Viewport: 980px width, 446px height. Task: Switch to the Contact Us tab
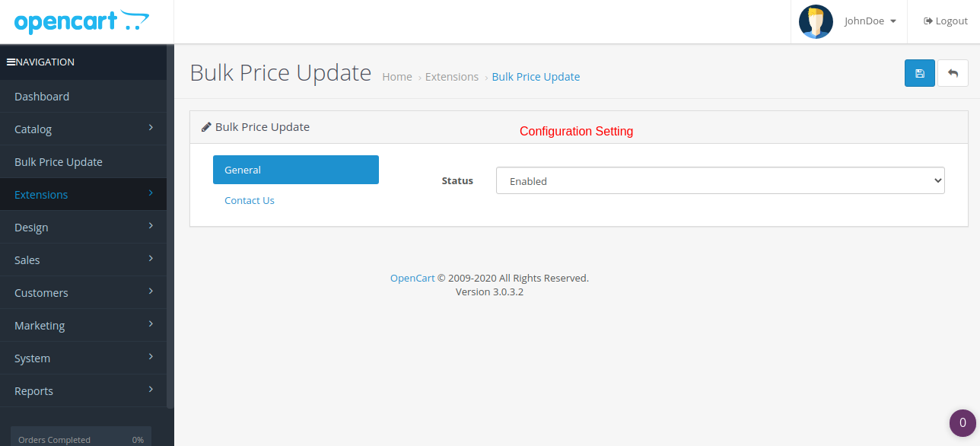(x=249, y=199)
